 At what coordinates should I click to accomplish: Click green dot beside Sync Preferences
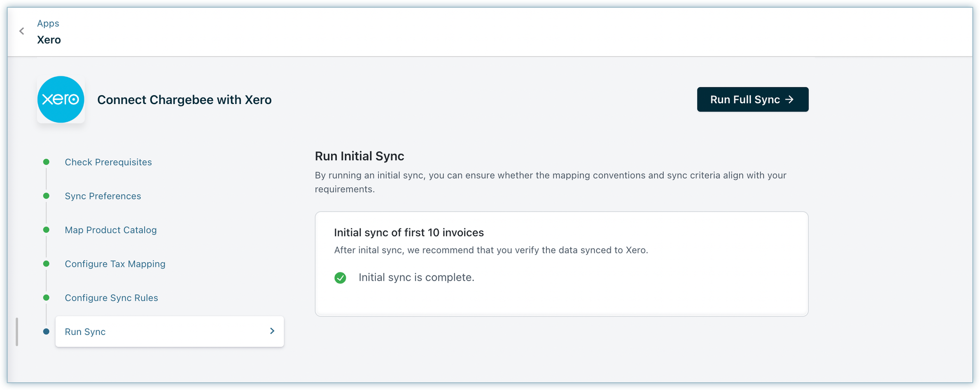click(46, 196)
